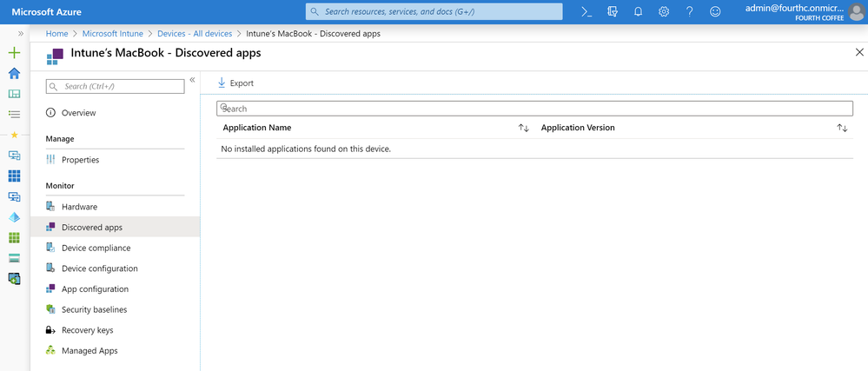Viewport: 868px width, 371px height.
Task: Select the Discovered apps menu item
Action: tap(116, 227)
